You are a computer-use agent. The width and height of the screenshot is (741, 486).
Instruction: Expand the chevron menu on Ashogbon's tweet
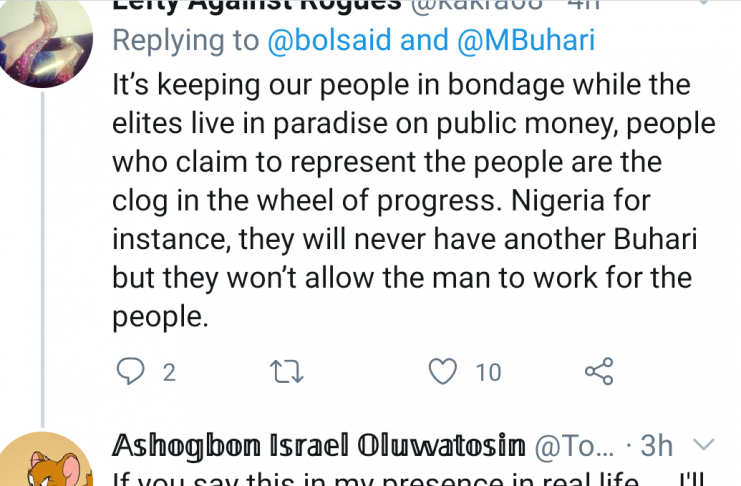click(703, 443)
